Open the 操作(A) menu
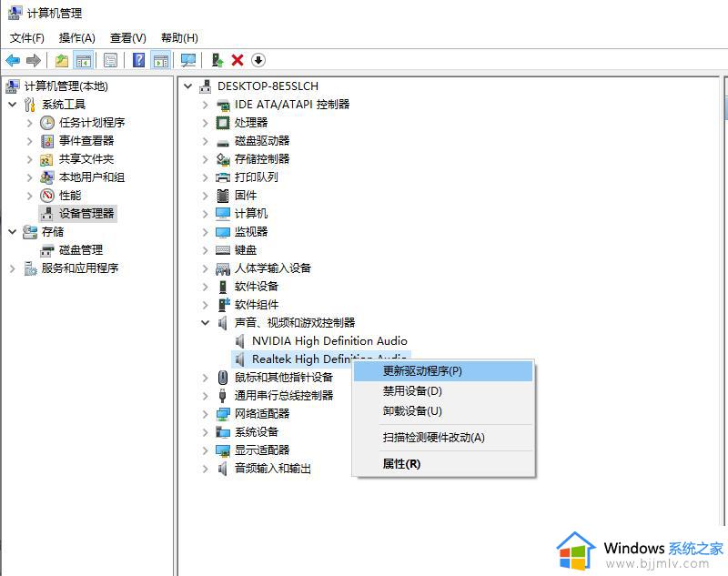This screenshot has height=576, width=728. tap(77, 37)
